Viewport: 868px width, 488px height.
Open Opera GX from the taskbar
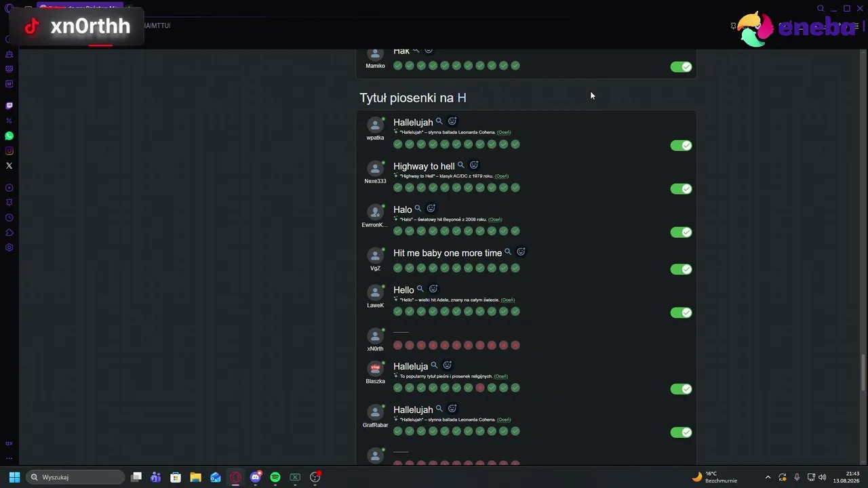[x=235, y=477]
